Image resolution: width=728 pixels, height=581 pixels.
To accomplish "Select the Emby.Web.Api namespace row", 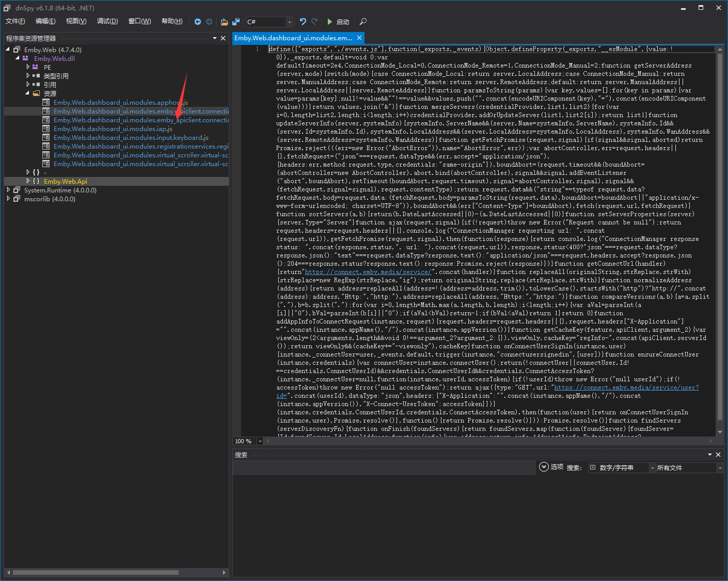I will coord(116,181).
